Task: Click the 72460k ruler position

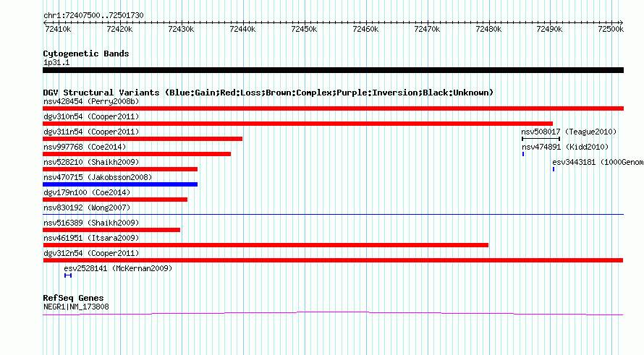Action: [x=365, y=29]
